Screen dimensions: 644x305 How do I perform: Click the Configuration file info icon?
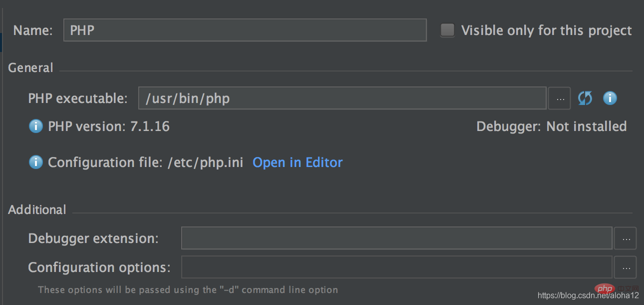tap(35, 162)
